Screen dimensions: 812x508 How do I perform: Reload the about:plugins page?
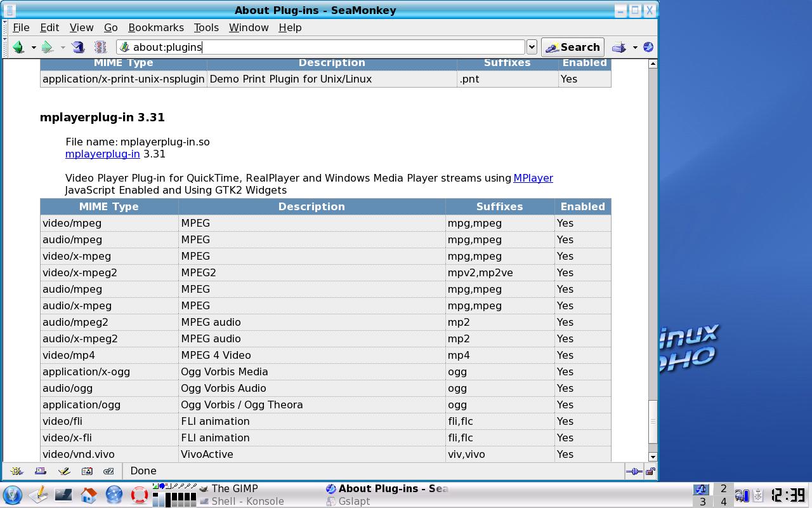(78, 47)
